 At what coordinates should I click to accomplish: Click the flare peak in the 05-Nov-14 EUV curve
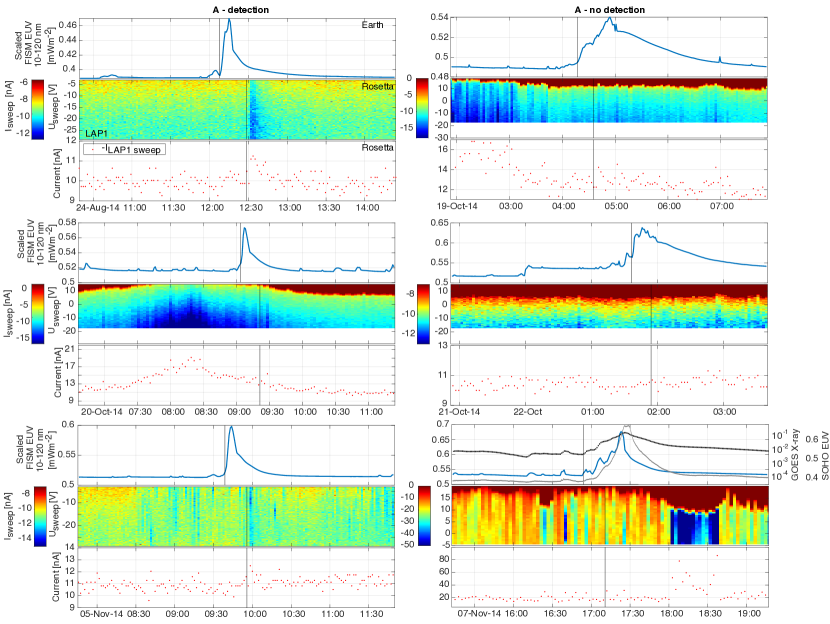[231, 428]
